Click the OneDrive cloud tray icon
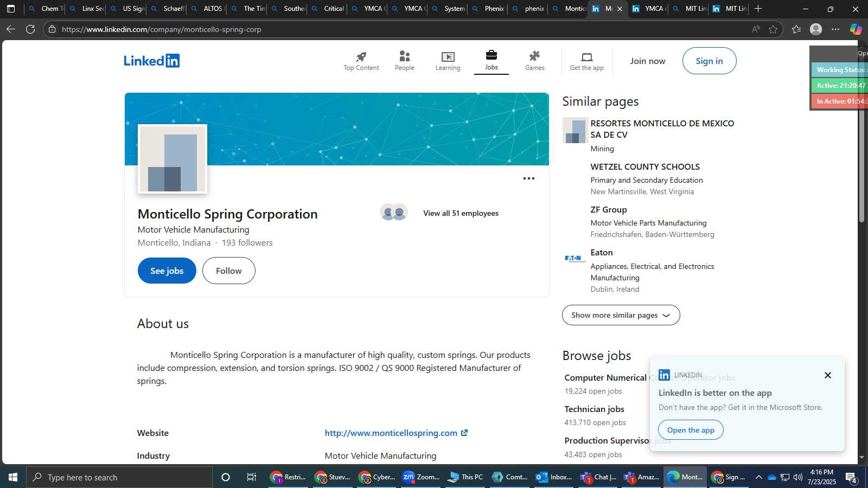The image size is (868, 488). click(x=771, y=477)
